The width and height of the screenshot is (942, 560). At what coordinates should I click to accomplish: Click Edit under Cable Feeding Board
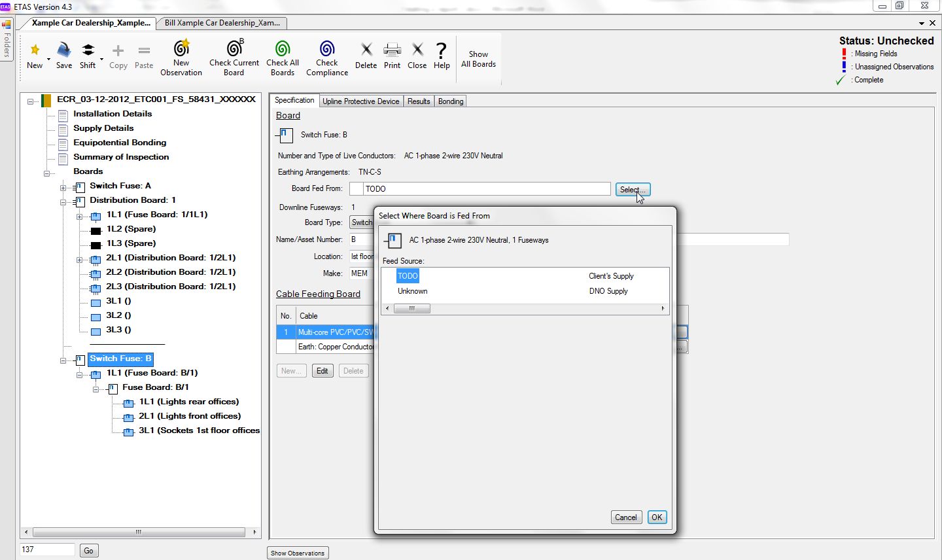[x=323, y=371]
